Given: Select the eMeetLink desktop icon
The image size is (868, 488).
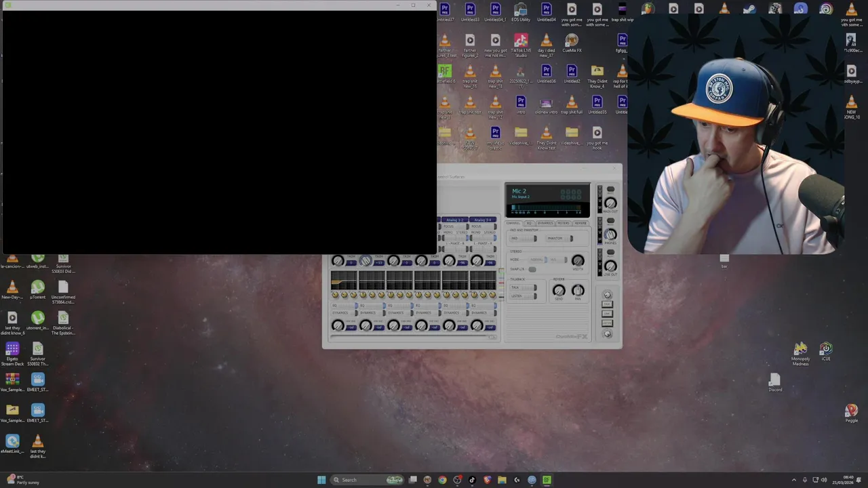Looking at the screenshot, I should pyautogui.click(x=12, y=445).
